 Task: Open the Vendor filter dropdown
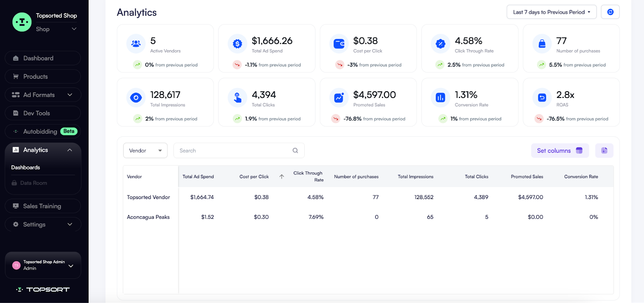tap(145, 151)
